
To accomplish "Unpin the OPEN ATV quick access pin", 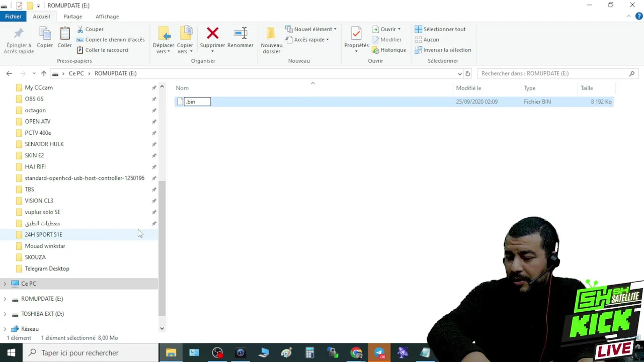I will 154,122.
